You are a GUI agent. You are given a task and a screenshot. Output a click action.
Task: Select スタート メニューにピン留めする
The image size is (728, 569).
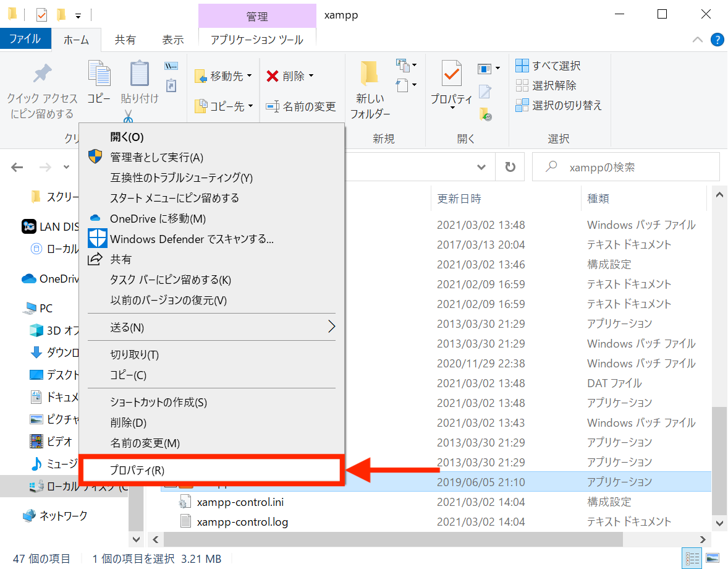(212, 199)
